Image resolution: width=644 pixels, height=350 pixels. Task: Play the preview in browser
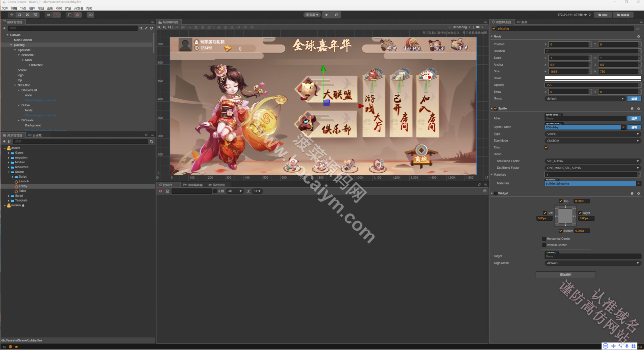point(327,15)
